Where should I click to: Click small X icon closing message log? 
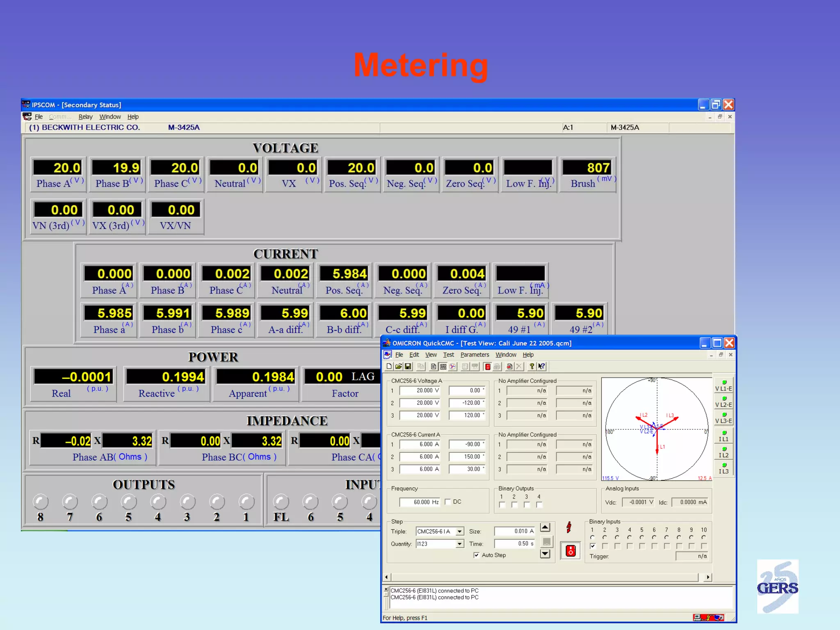(386, 589)
